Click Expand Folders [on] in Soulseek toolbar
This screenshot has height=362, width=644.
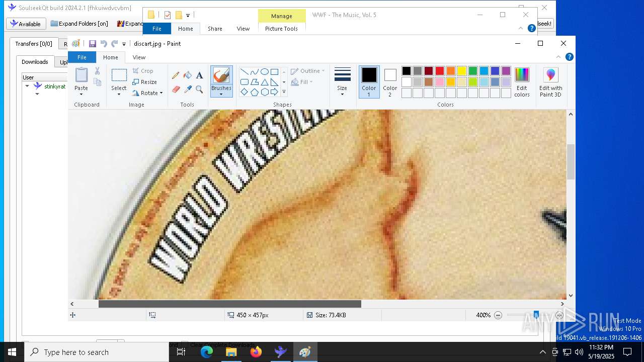coord(79,24)
